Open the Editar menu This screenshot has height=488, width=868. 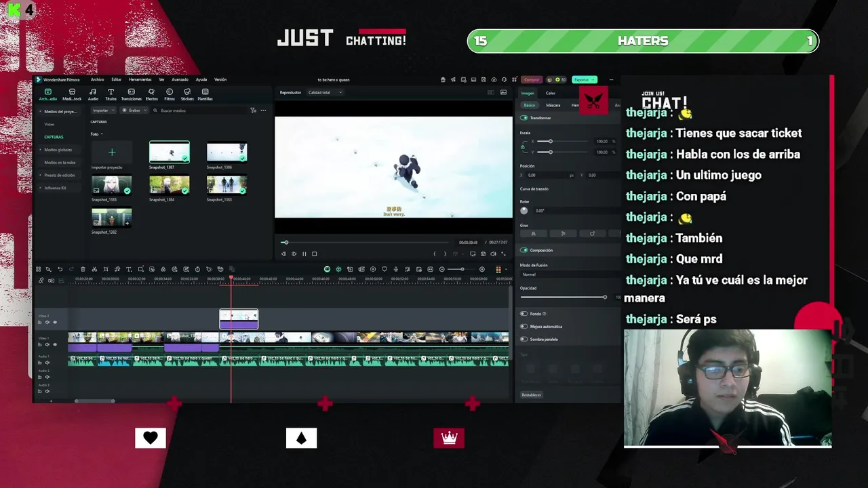117,79
